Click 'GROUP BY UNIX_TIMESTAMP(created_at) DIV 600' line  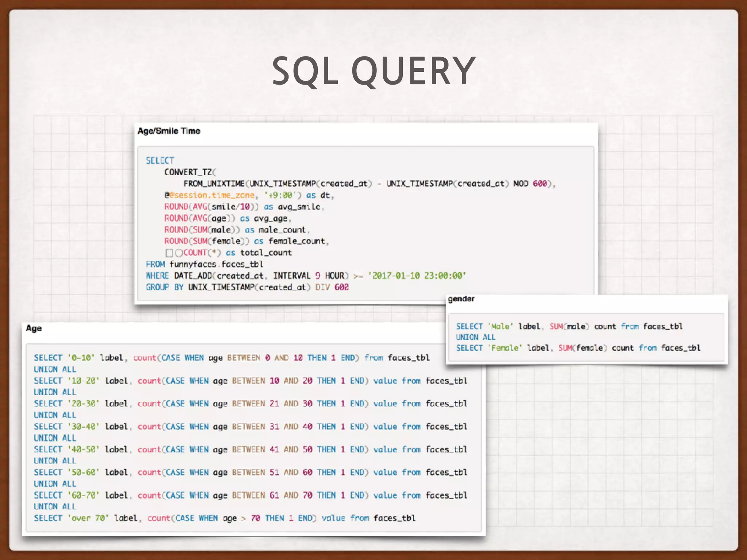(x=247, y=287)
